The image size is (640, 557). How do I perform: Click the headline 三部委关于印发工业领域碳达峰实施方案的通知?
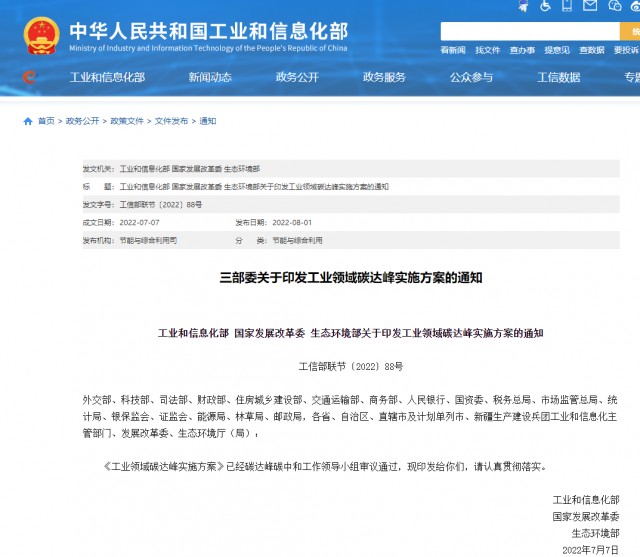[x=351, y=278]
